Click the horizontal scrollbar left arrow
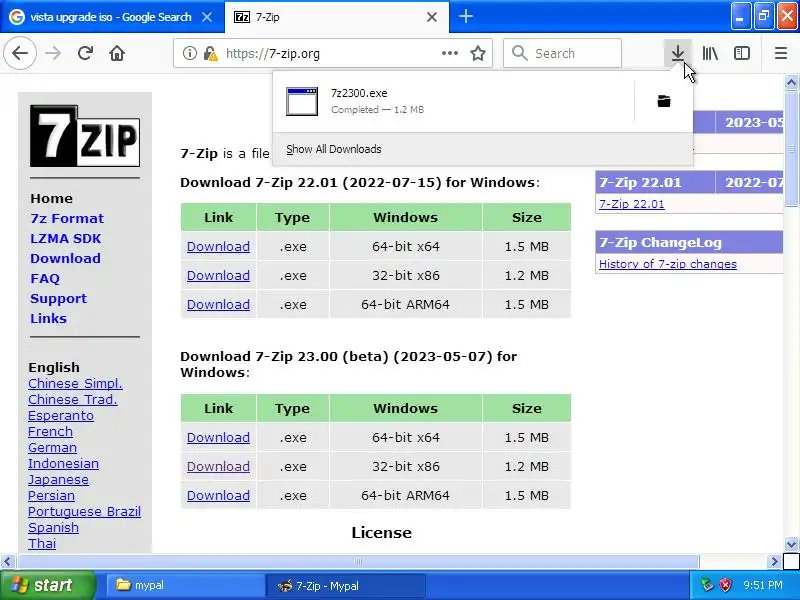Screen dimensions: 800x600 7,562
